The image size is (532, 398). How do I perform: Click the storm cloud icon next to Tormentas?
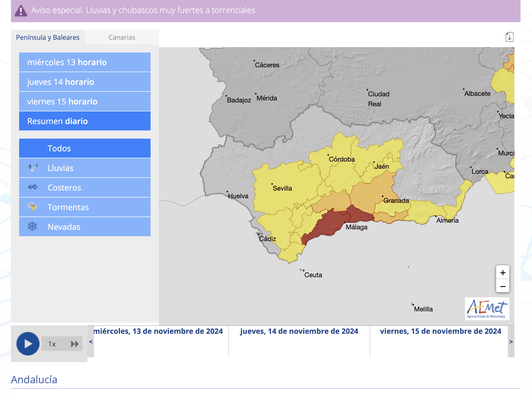(x=33, y=207)
